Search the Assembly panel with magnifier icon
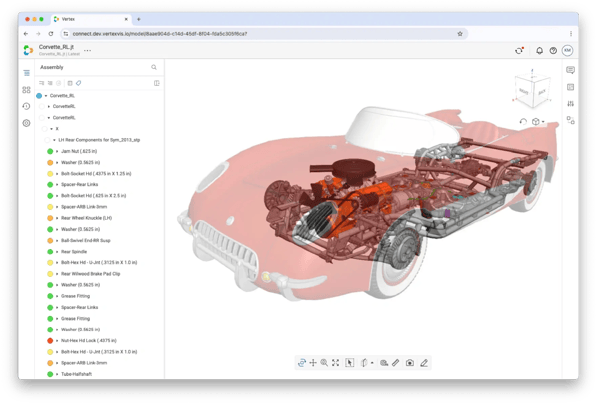Viewport: 600px width, 406px height. click(154, 67)
